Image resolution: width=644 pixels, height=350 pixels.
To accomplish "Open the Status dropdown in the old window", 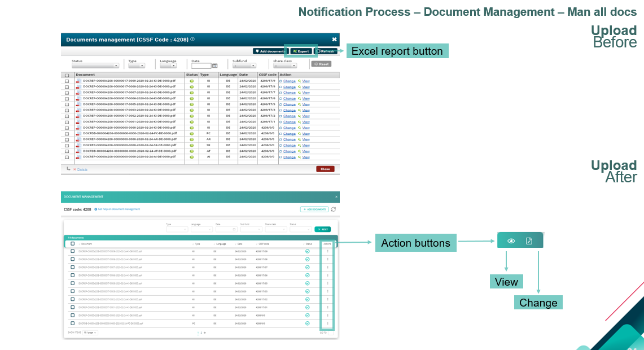I will (95, 65).
